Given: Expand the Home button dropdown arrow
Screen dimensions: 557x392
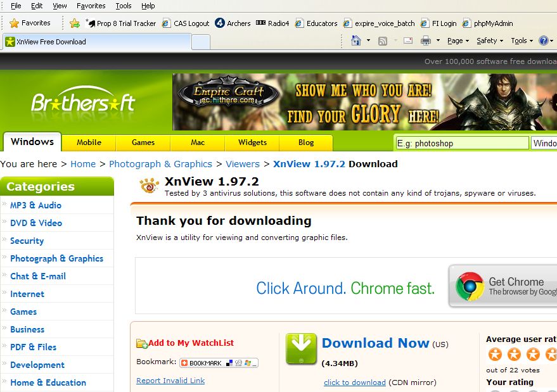Looking at the screenshot, I should coord(368,41).
